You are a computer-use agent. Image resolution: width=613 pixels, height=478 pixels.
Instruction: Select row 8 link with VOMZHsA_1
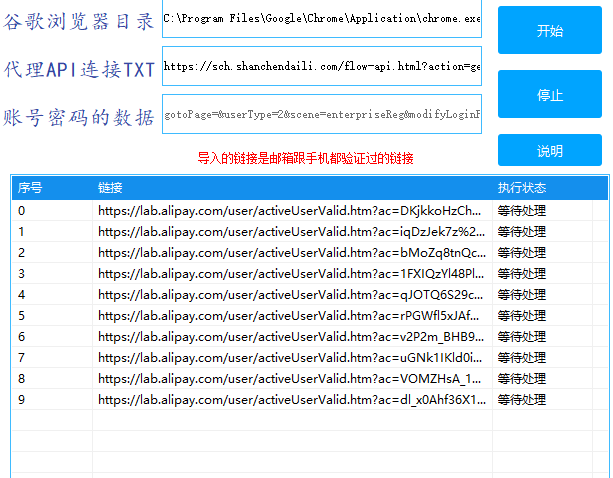[290, 379]
